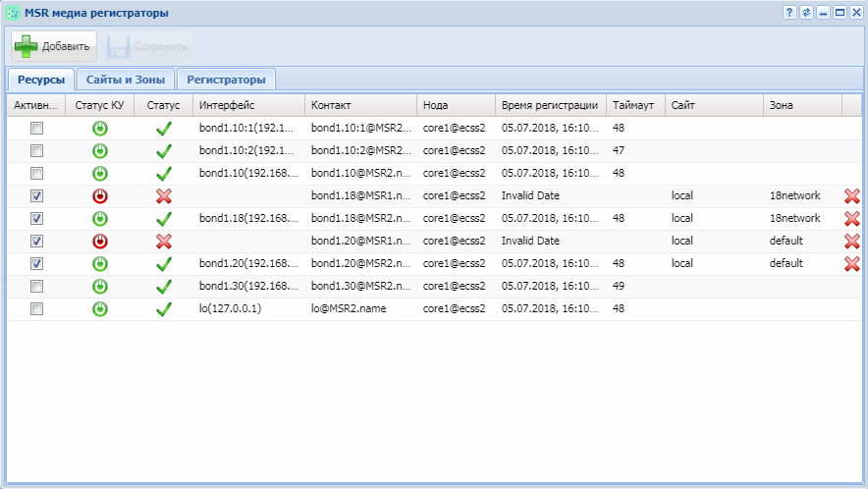Screen dimensions: 868x489
Task: Delete the bond1.18@MSR1 row with red X
Action: pyautogui.click(x=851, y=195)
